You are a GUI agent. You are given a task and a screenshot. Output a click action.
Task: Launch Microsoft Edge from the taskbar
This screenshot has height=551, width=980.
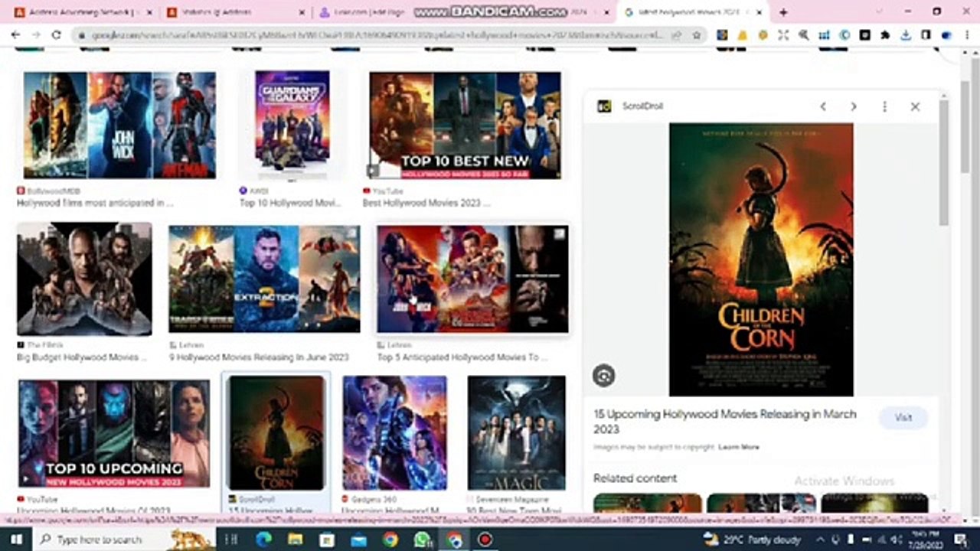pyautogui.click(x=264, y=540)
